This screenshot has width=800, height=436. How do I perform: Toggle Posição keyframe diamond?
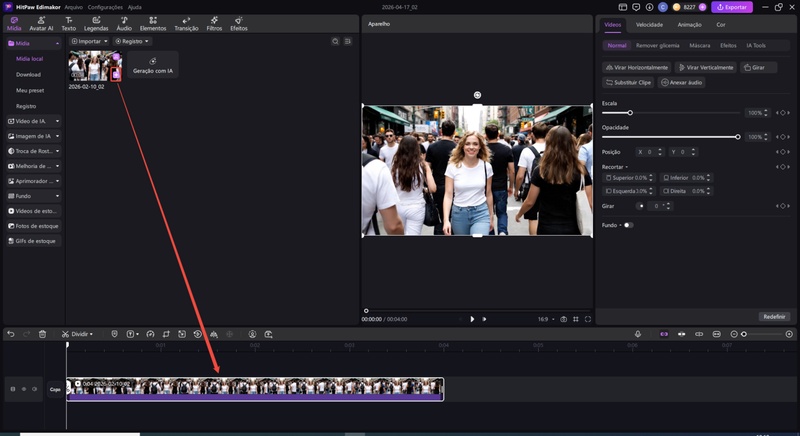[x=783, y=152]
